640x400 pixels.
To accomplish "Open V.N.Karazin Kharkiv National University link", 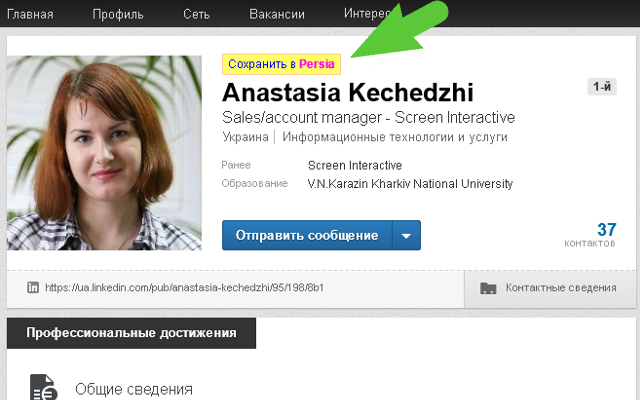I will pyautogui.click(x=410, y=184).
